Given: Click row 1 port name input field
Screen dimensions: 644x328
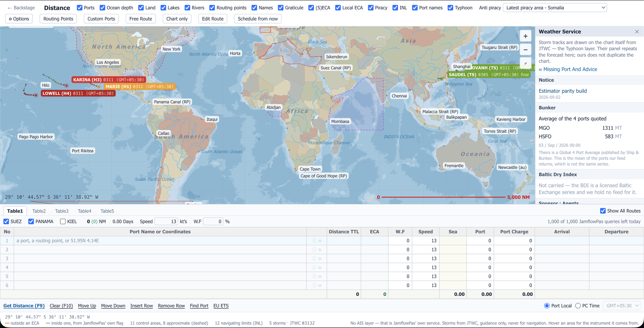Looking at the screenshot, I should (x=160, y=241).
